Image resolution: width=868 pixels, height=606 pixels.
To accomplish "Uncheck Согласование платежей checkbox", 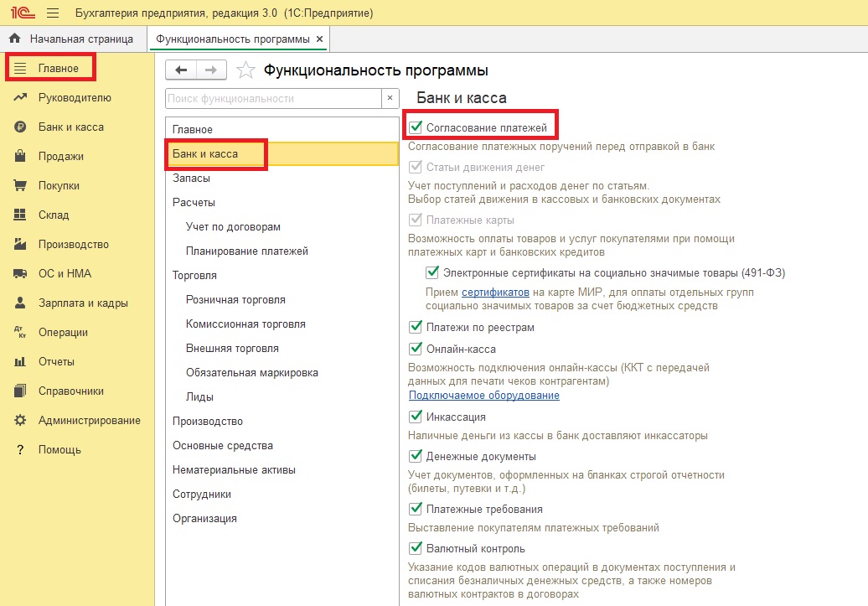I will [416, 127].
